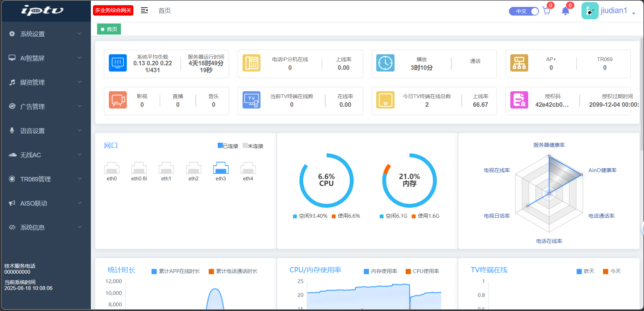
Task: Click the TV terminal online icon
Action: (x=252, y=100)
